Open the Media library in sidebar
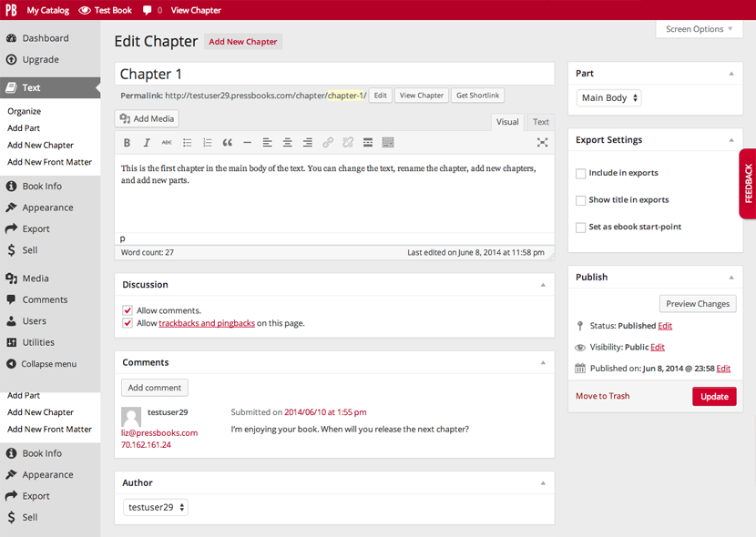The width and height of the screenshot is (756, 537). 36,279
